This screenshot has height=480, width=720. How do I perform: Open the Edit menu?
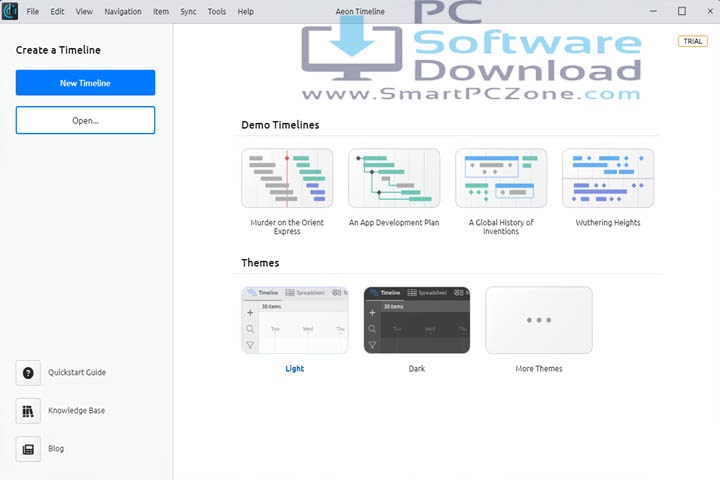tap(57, 11)
